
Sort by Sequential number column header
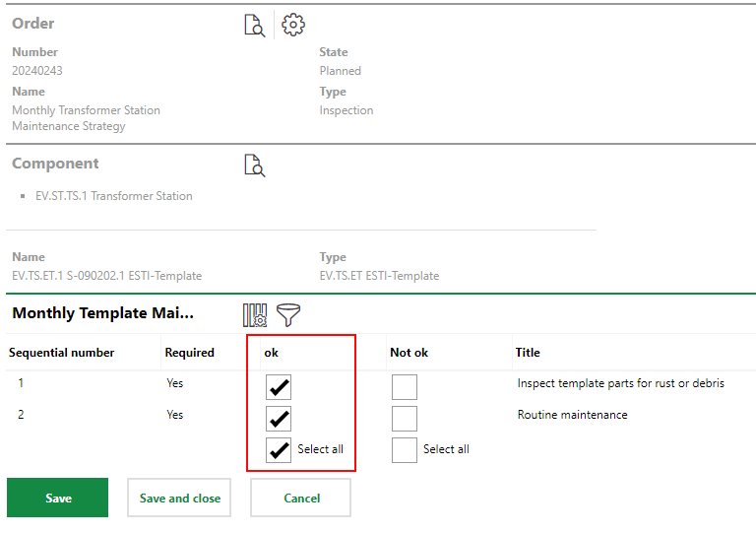click(x=61, y=353)
